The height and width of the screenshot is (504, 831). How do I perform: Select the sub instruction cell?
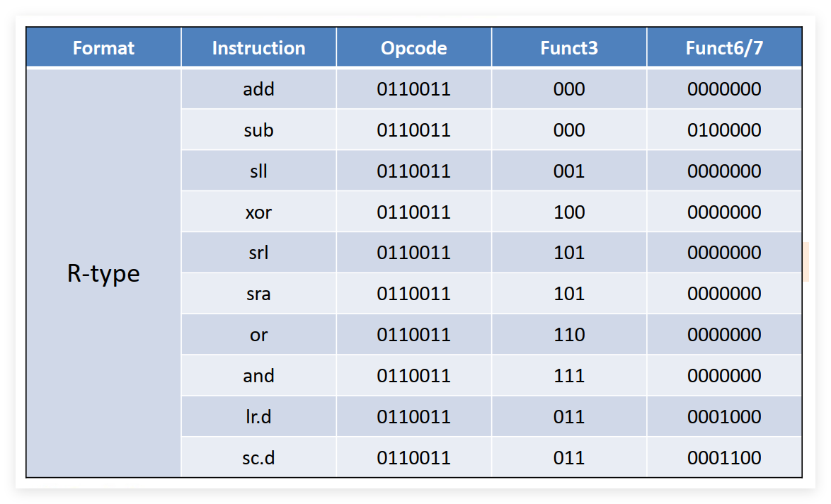coord(258,130)
